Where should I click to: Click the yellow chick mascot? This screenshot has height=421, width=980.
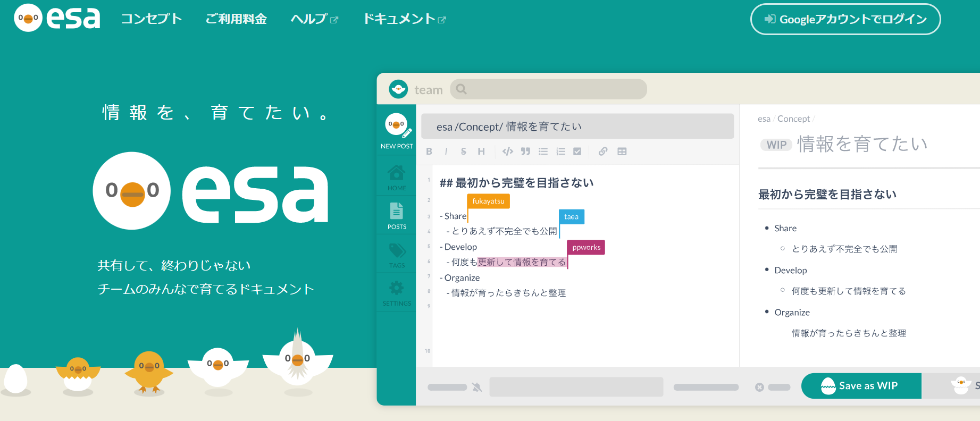(149, 372)
